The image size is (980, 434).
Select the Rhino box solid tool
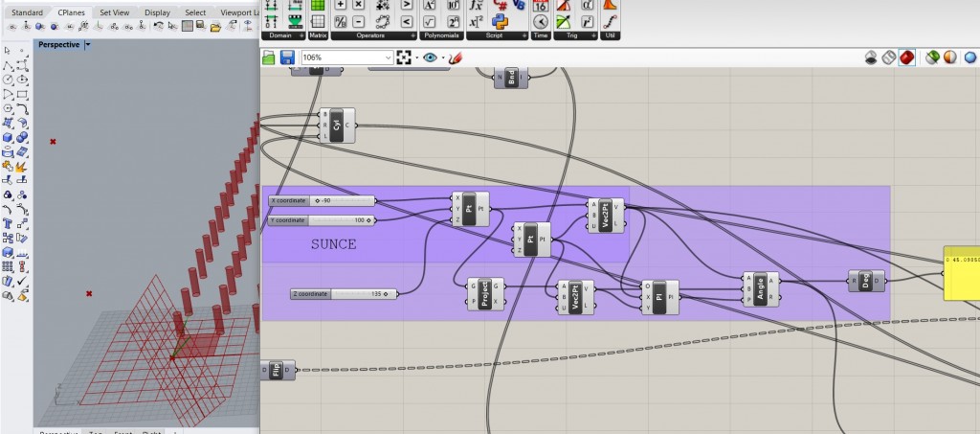(x=8, y=138)
